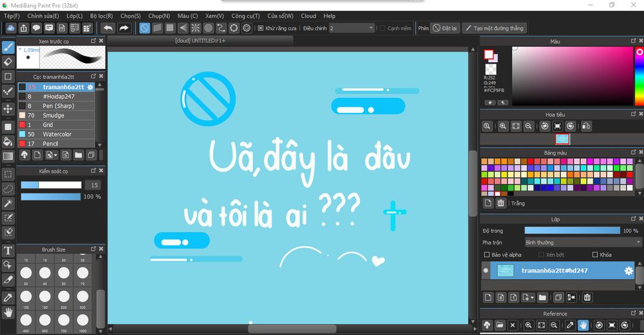Switch to the [cloud] UNTITLED:r1+ tab
The image size is (644, 335).
click(x=200, y=41)
